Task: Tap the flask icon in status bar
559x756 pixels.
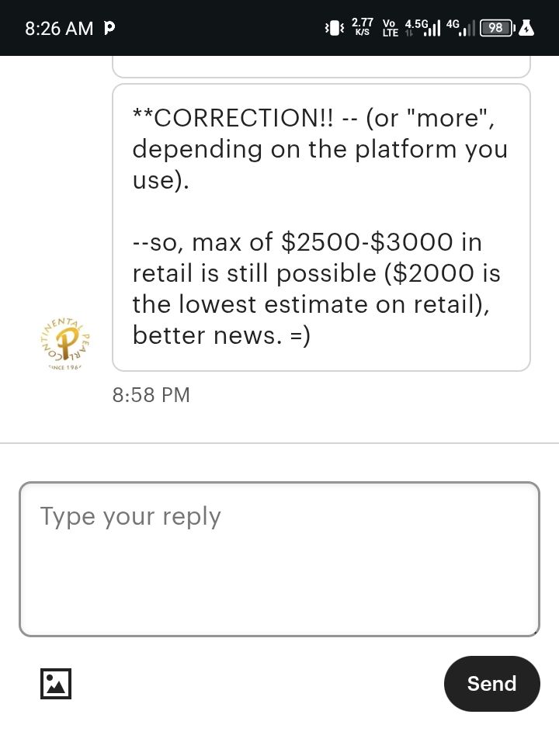Action: [527, 29]
